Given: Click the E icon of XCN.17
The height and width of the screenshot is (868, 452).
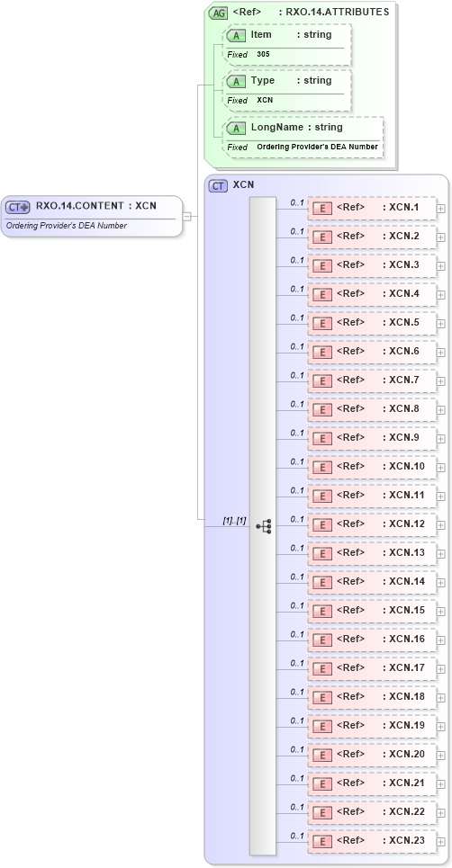Looking at the screenshot, I should coord(322,669).
